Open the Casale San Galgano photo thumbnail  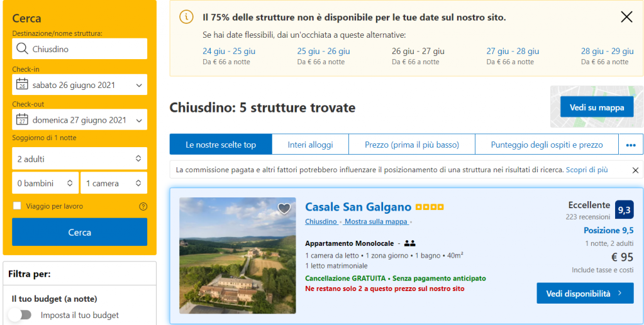click(x=237, y=256)
